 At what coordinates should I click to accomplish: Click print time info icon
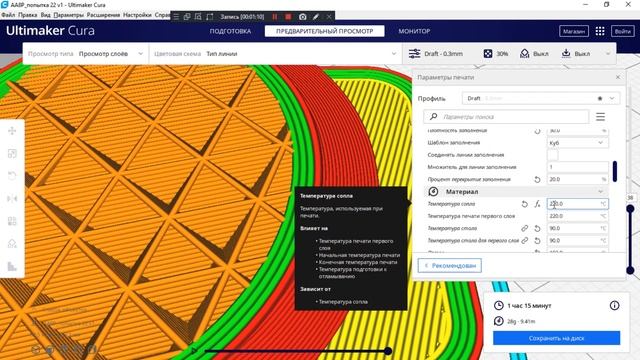[x=614, y=305]
